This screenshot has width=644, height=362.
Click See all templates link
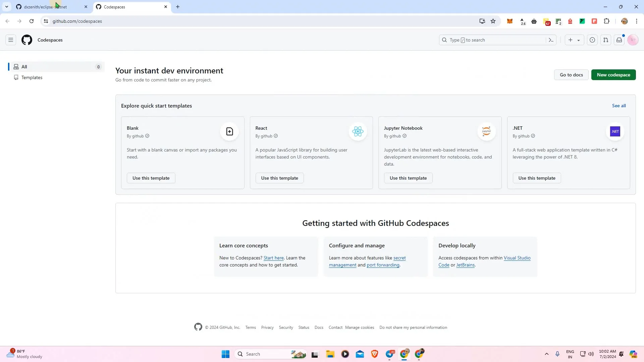[619, 106]
